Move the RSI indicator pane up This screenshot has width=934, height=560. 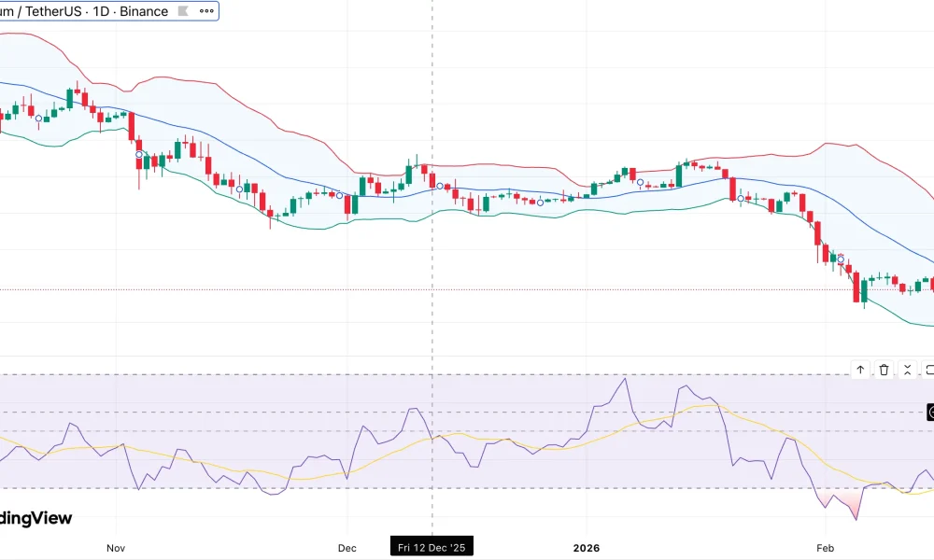coord(860,370)
